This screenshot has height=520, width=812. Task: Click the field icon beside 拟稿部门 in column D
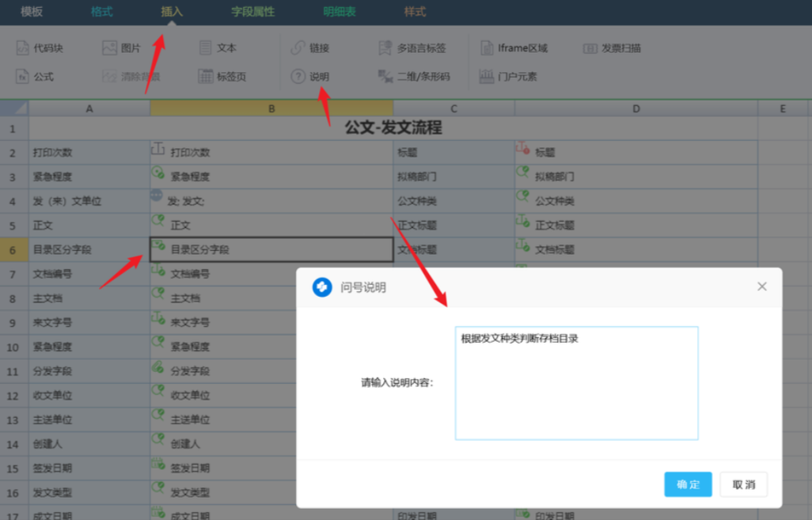coord(522,172)
